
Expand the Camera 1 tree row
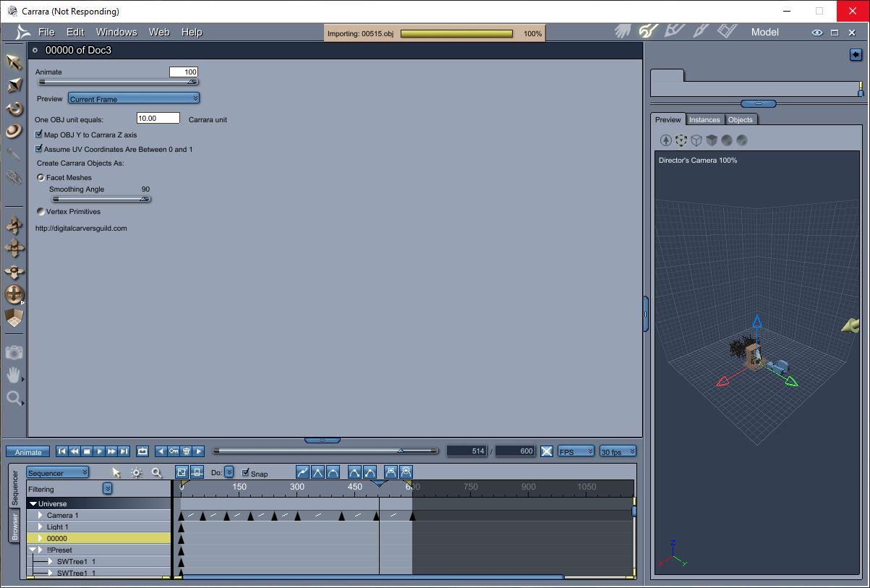click(40, 515)
